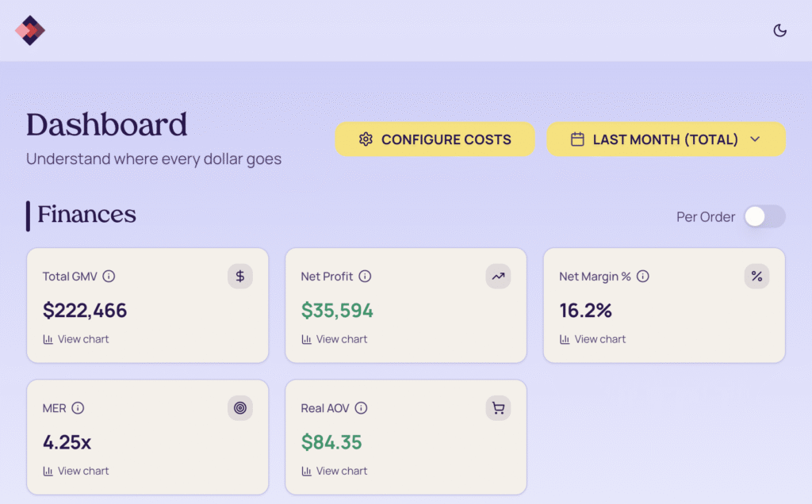Click the Configure Costs button

(x=435, y=139)
